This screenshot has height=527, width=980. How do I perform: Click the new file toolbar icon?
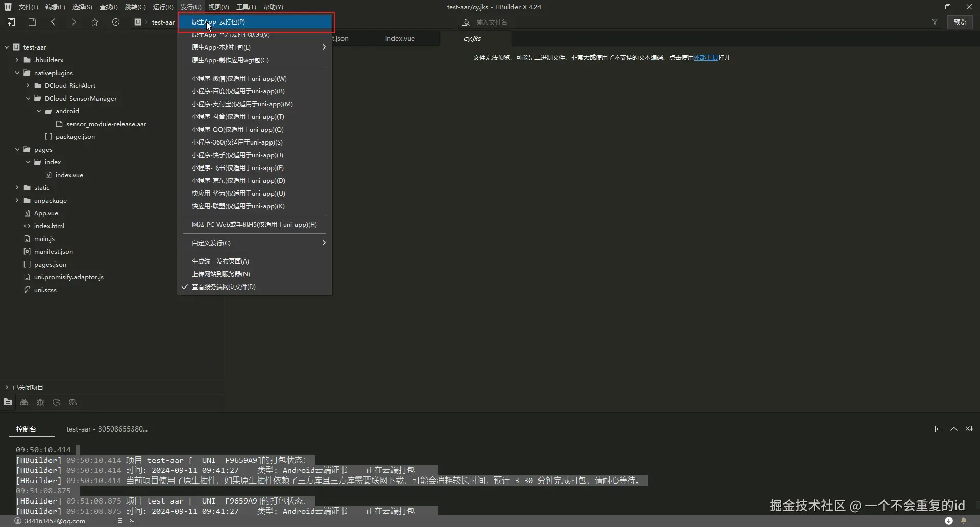(x=11, y=22)
